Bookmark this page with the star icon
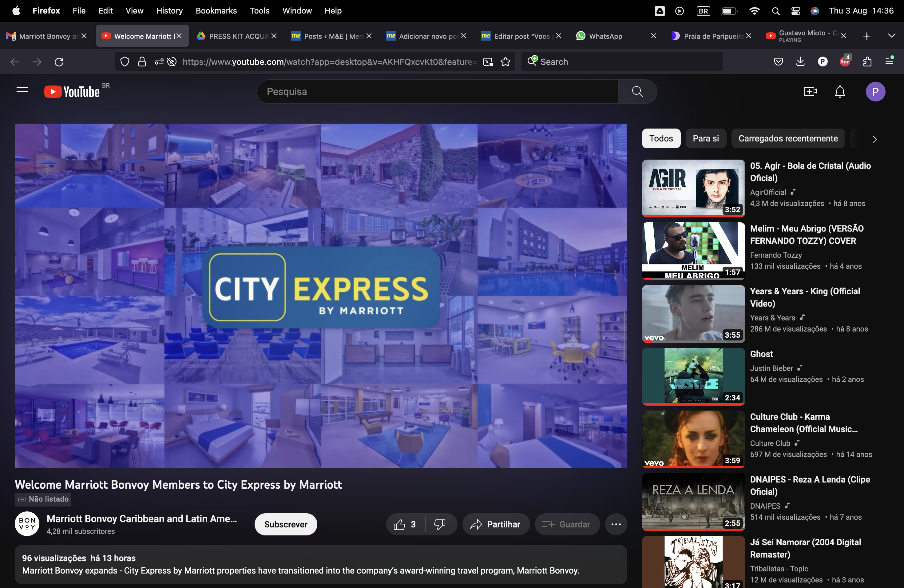Screen dimensions: 904x588 [505, 62]
